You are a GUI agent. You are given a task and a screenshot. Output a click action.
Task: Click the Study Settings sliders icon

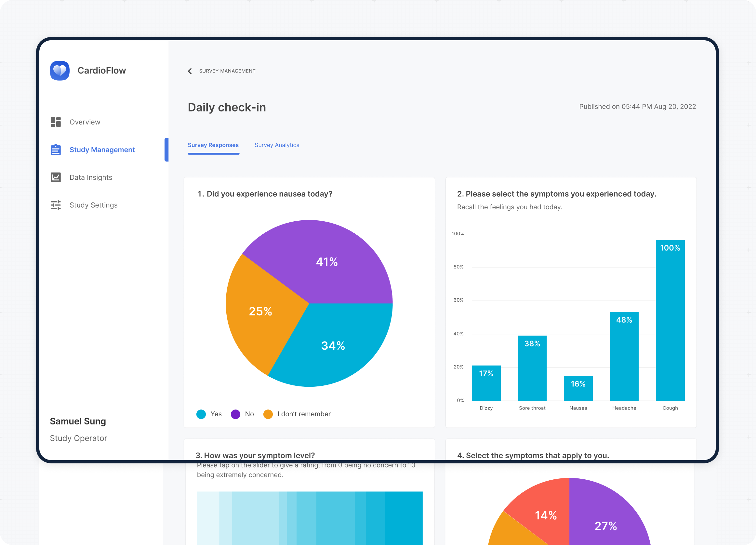(x=56, y=205)
